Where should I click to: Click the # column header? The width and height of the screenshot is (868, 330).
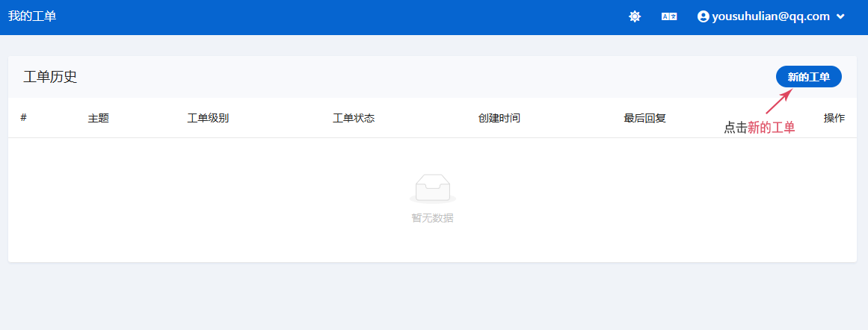pyautogui.click(x=24, y=118)
